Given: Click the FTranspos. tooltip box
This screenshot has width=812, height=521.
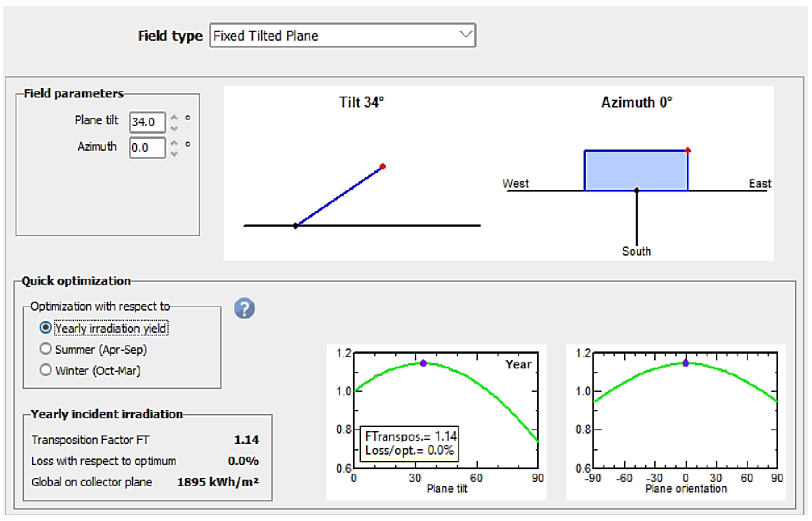Looking at the screenshot, I should click(410, 444).
